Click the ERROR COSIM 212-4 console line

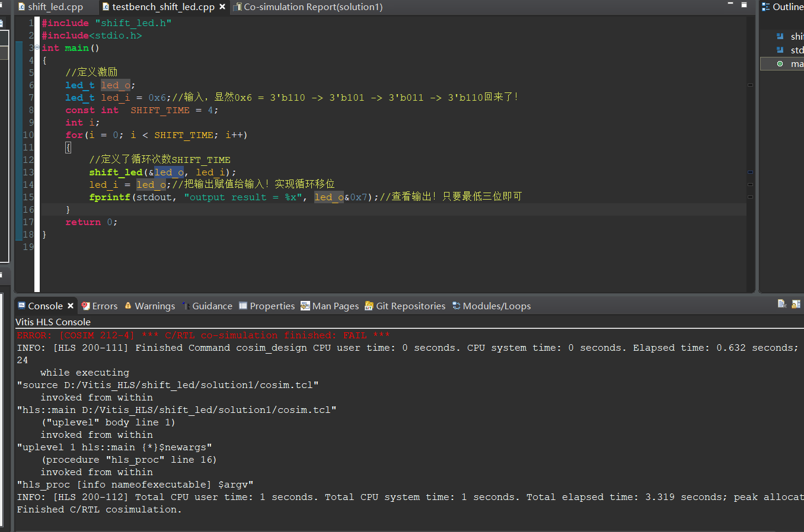(x=203, y=335)
